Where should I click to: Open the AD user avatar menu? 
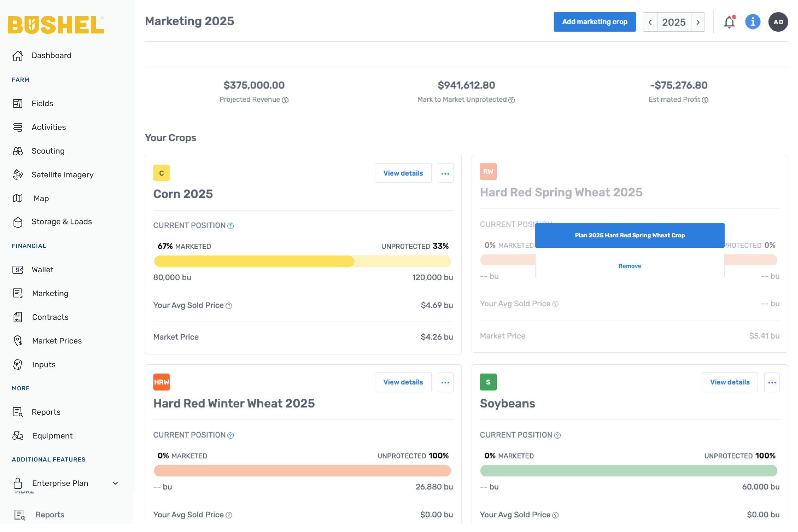pos(778,22)
